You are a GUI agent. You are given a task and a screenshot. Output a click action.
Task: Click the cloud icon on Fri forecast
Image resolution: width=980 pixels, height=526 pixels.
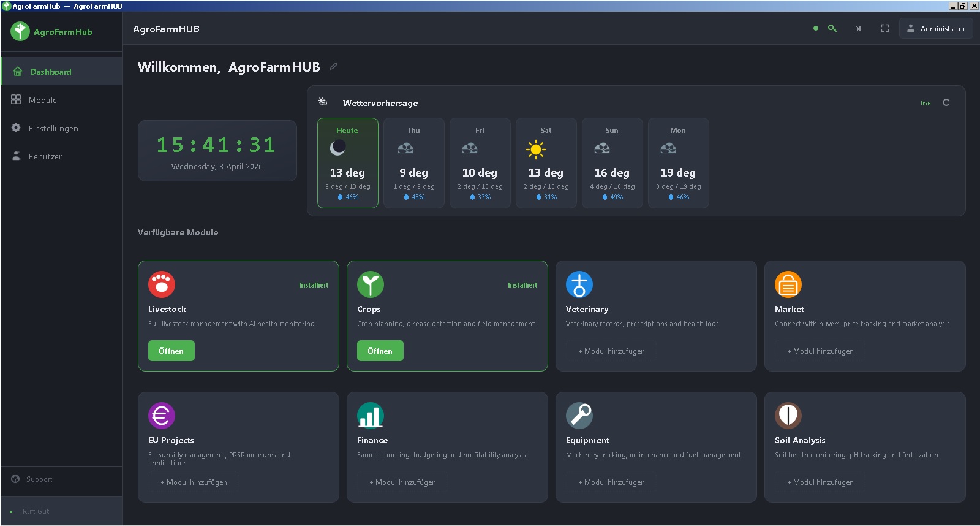[x=470, y=148]
